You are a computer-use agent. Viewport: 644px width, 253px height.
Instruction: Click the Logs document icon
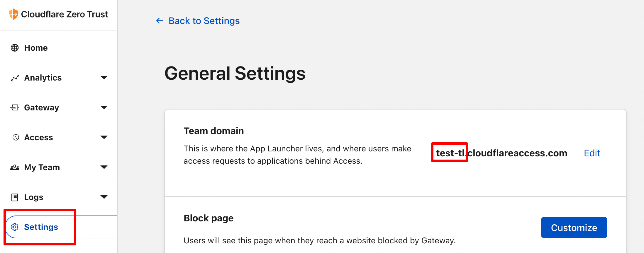coord(15,197)
